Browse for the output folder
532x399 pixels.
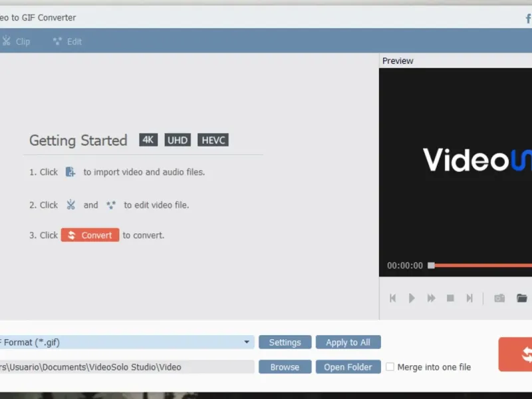(285, 367)
